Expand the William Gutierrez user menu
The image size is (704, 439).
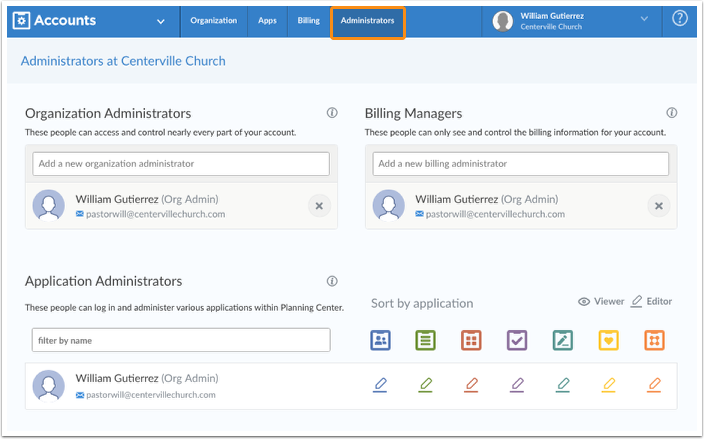click(644, 19)
